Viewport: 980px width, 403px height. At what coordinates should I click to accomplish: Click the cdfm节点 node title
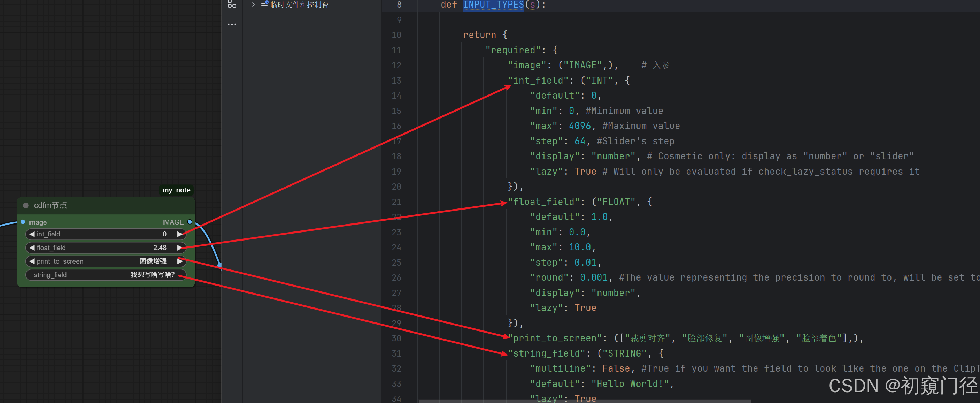coord(51,205)
